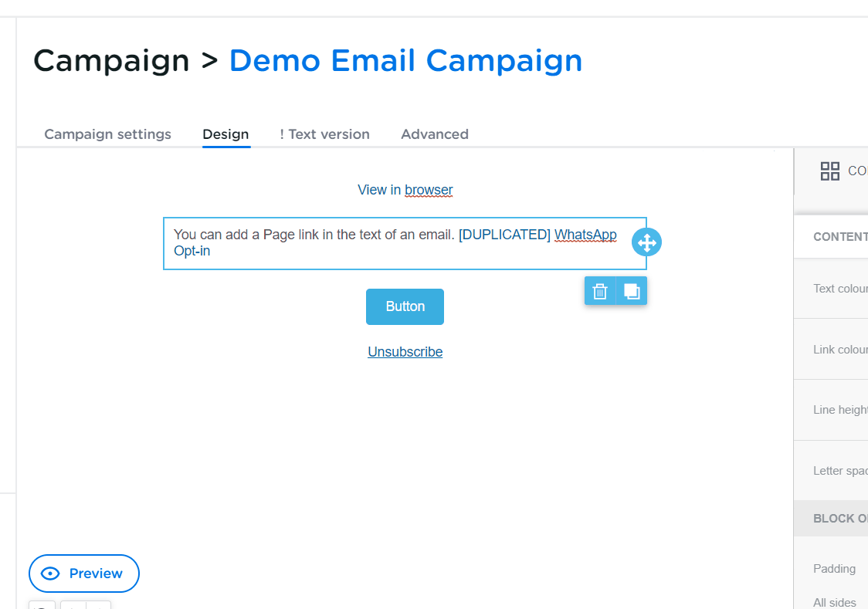Click the Link colour option
Screen dimensions: 868x609
(x=840, y=350)
